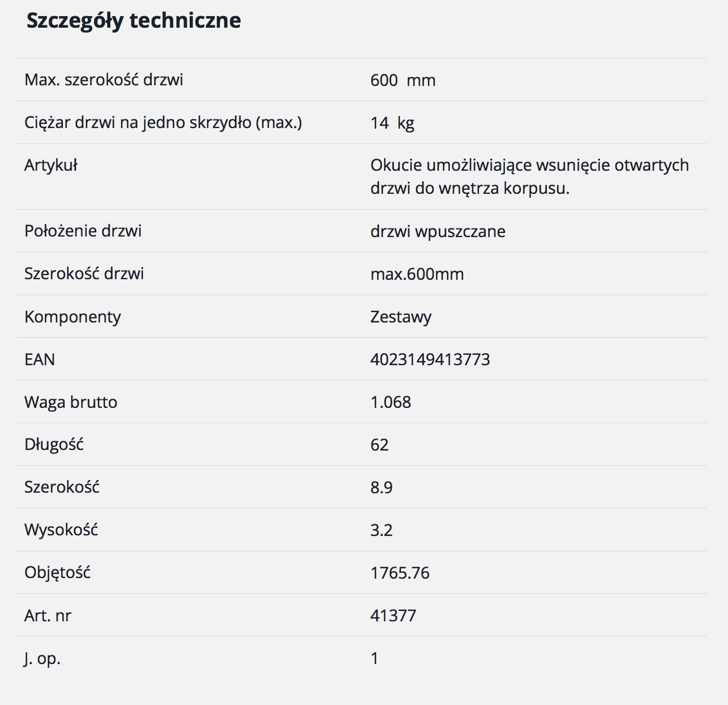This screenshot has height=705, width=728.
Task: Select the Komponenty row label
Action: 73,317
